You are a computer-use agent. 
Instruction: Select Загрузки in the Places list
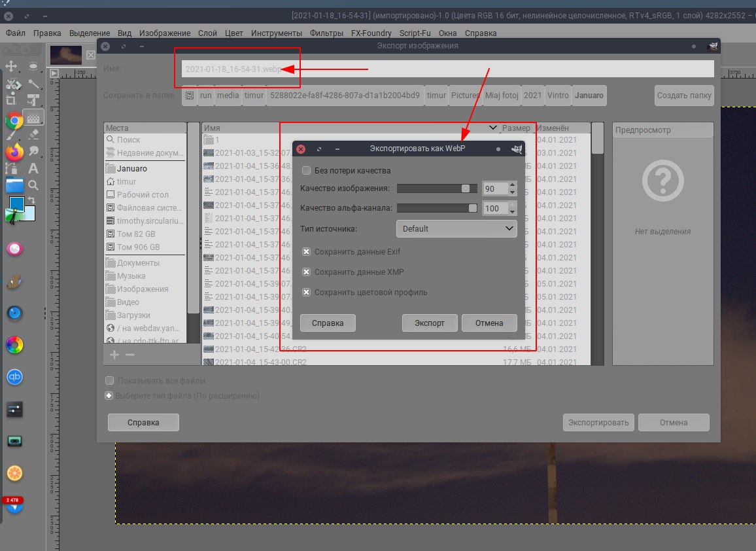133,315
